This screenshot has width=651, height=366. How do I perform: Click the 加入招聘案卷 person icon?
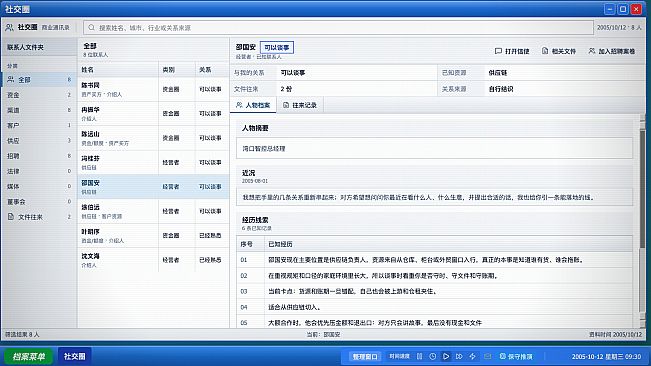tap(592, 51)
